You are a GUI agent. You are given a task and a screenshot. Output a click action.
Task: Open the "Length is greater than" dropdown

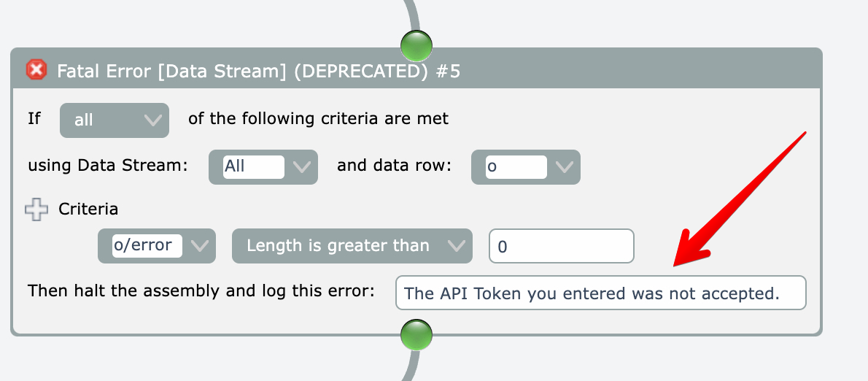(x=352, y=246)
